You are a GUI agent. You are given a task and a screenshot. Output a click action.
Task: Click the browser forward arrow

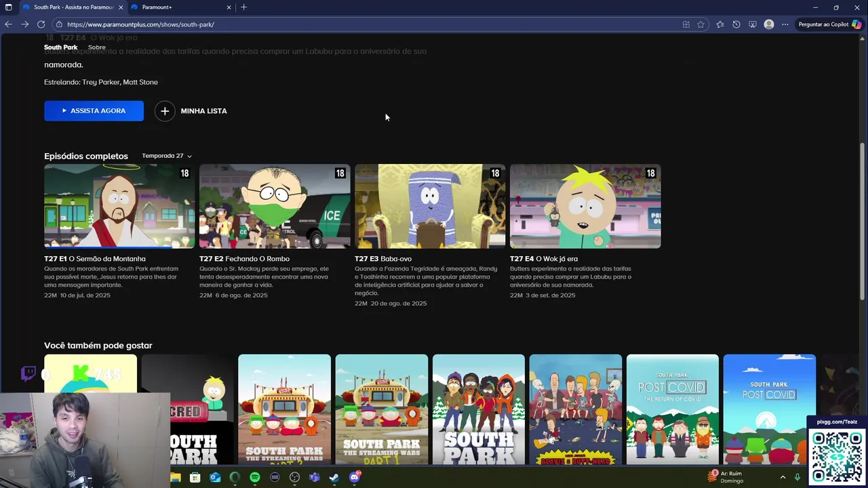tap(24, 24)
